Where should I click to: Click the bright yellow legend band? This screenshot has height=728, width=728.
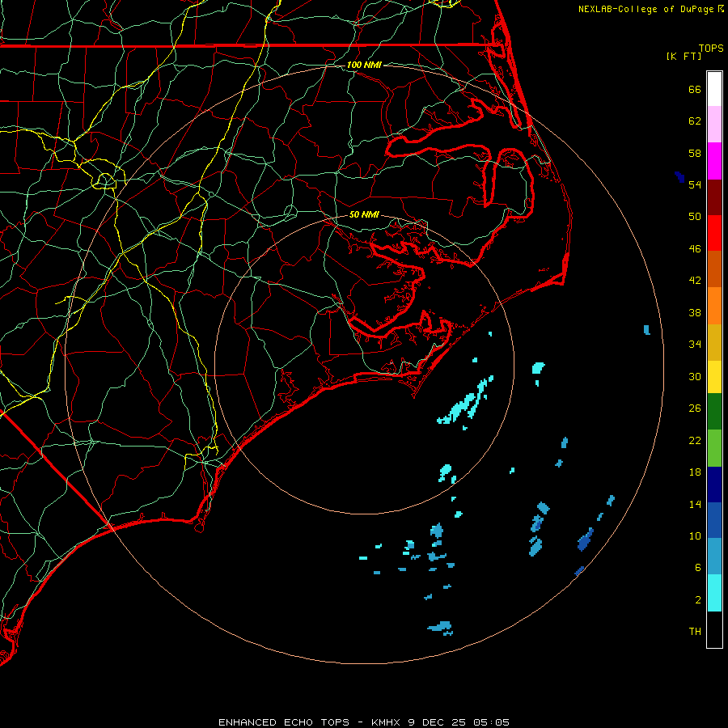[714, 377]
